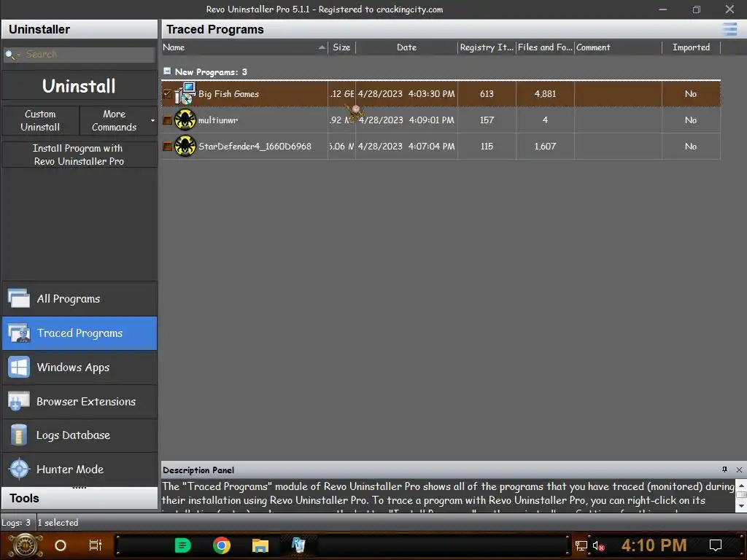
Task: Check the StarDefender4_1660D6968 checkbox
Action: pyautogui.click(x=167, y=146)
